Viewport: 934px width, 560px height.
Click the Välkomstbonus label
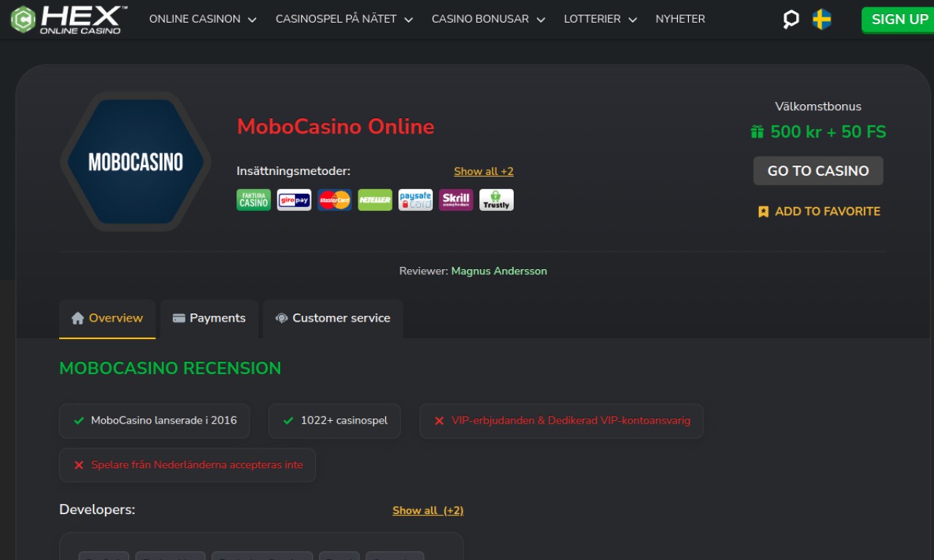(818, 106)
